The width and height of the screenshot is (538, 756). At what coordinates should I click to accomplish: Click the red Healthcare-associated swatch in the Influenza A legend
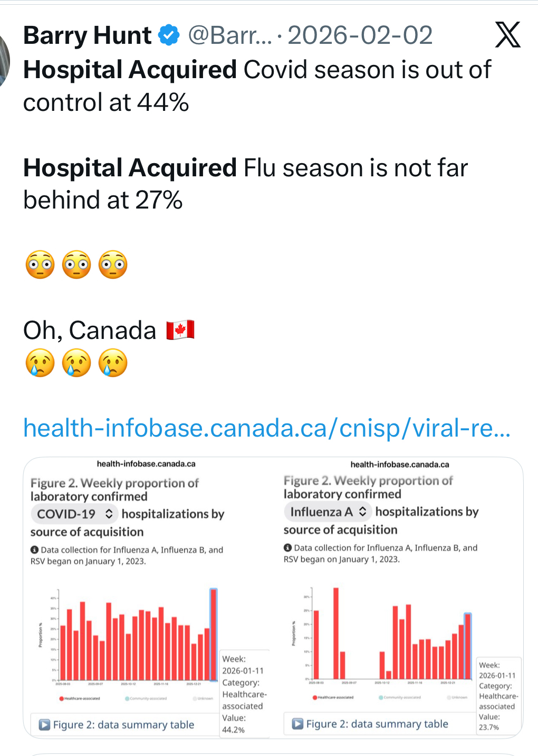315,697
